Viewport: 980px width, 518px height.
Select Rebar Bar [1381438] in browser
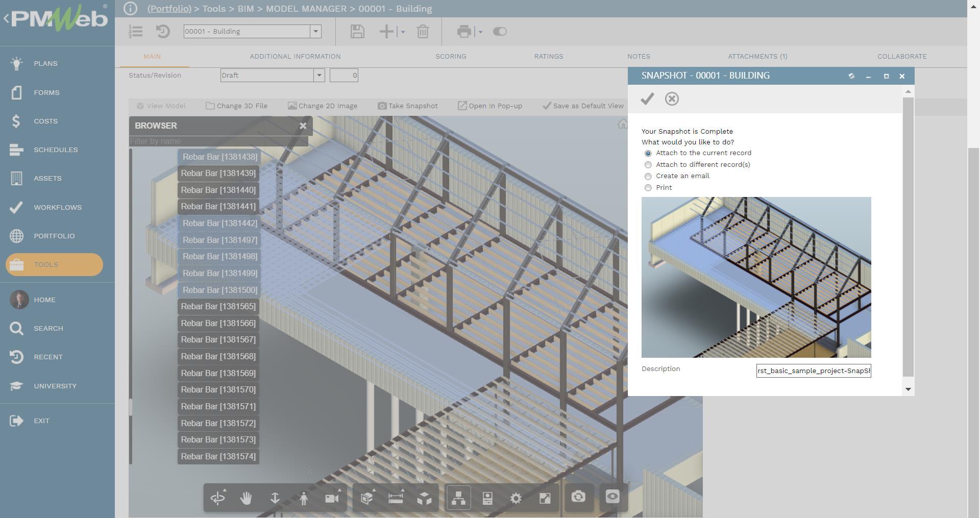point(218,157)
